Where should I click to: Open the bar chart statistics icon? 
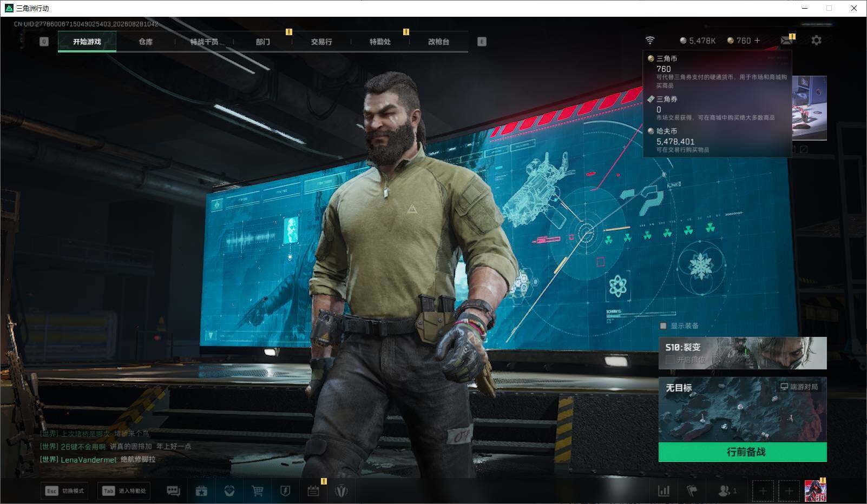tap(664, 491)
